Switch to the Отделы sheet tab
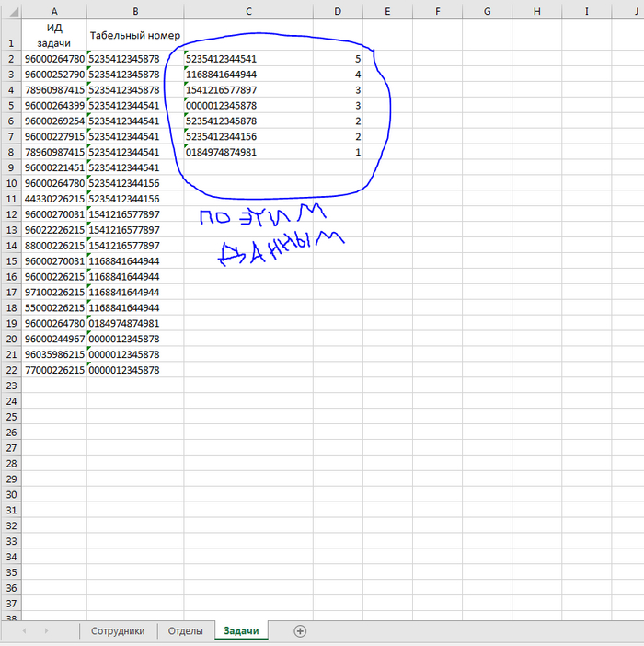This screenshot has height=646, width=644. 185,630
